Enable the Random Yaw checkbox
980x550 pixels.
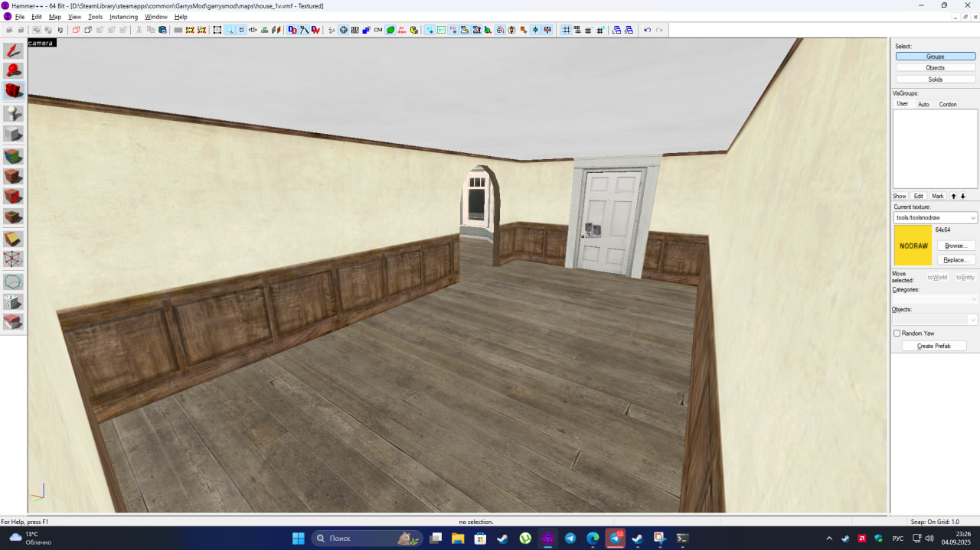tap(897, 334)
